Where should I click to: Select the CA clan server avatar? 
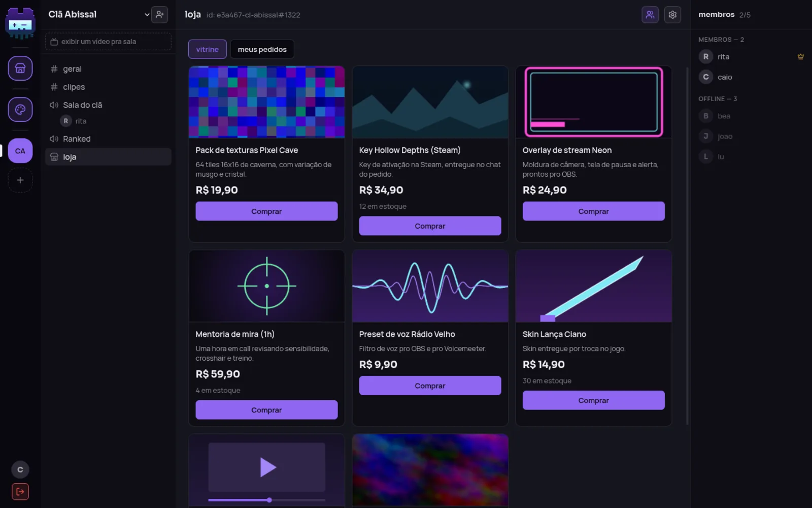tap(20, 151)
